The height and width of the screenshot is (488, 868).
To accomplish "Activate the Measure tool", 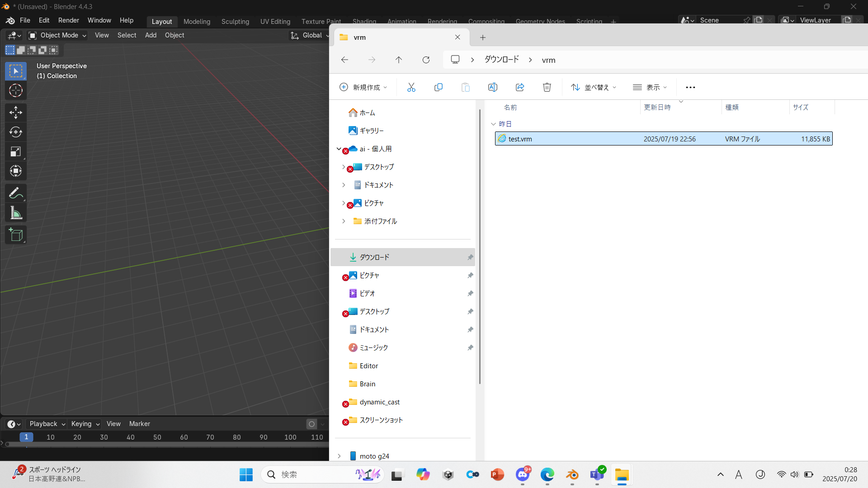I will (x=16, y=212).
